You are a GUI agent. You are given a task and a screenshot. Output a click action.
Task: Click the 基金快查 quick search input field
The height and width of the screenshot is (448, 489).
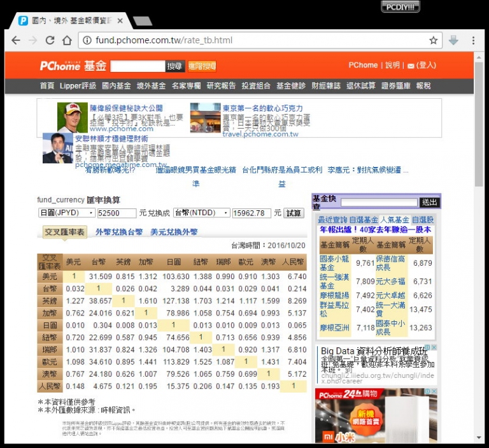pyautogui.click(x=379, y=202)
